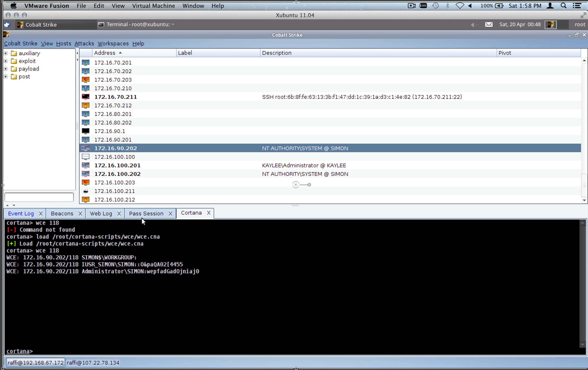Switch to raffi@107.22.78.134 team server
The image size is (588, 370).
click(93, 363)
